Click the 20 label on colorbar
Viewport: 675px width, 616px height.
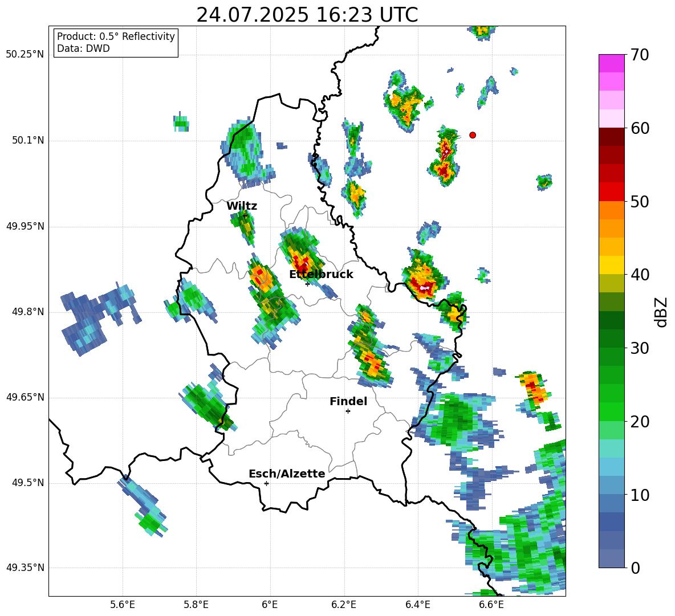(x=640, y=422)
